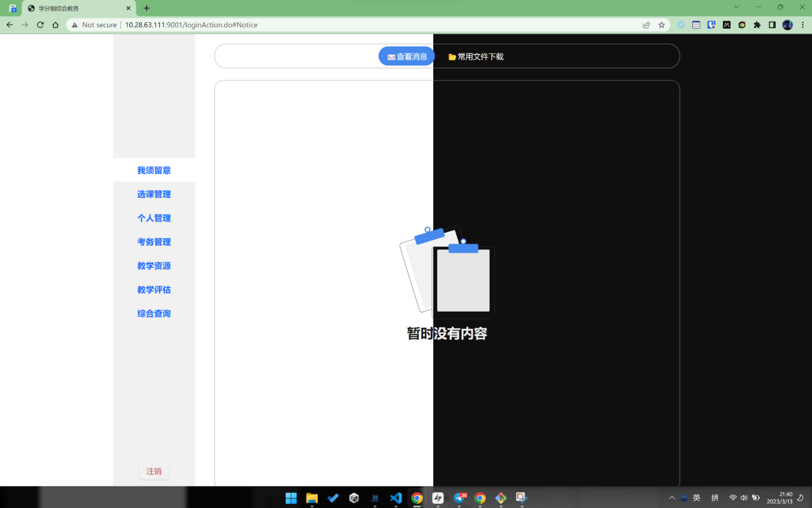Open 个人管理 in the sidebar
The height and width of the screenshot is (508, 812).
pyautogui.click(x=154, y=218)
